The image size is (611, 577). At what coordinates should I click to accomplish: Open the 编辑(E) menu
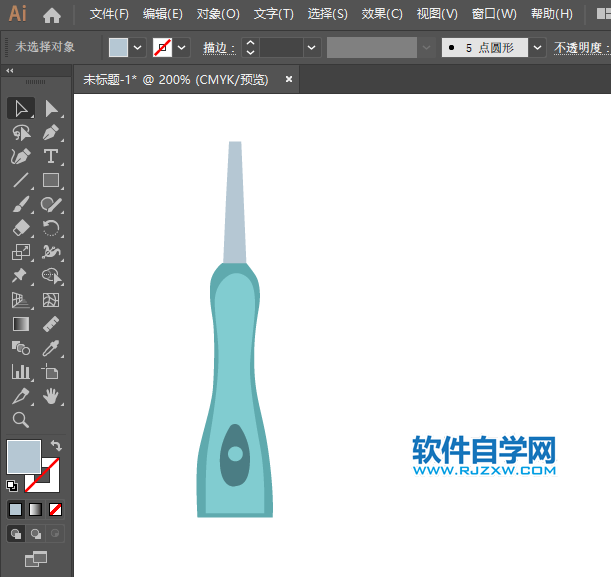pyautogui.click(x=162, y=14)
